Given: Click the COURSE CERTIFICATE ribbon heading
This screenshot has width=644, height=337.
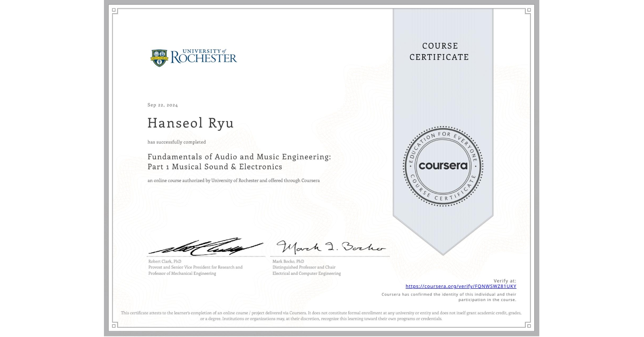Looking at the screenshot, I should tap(439, 51).
